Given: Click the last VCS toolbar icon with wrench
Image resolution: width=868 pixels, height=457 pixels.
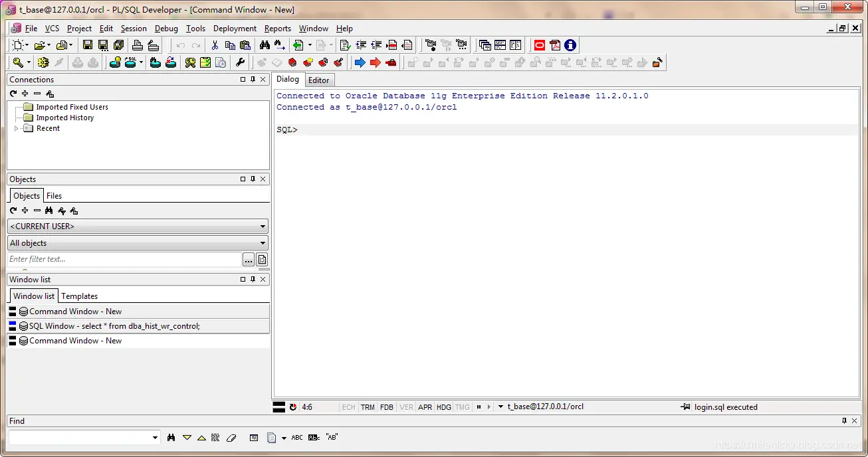Looking at the screenshot, I should pyautogui.click(x=657, y=62).
